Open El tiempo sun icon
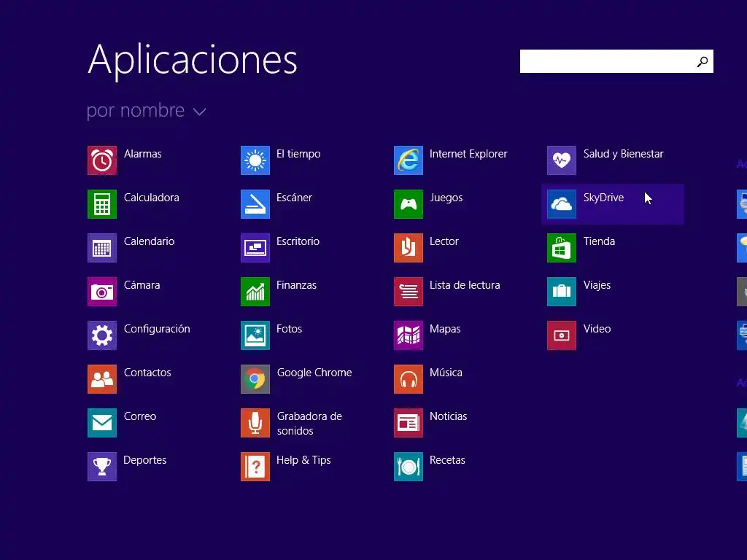Screen dimensions: 747x560 pos(255,160)
